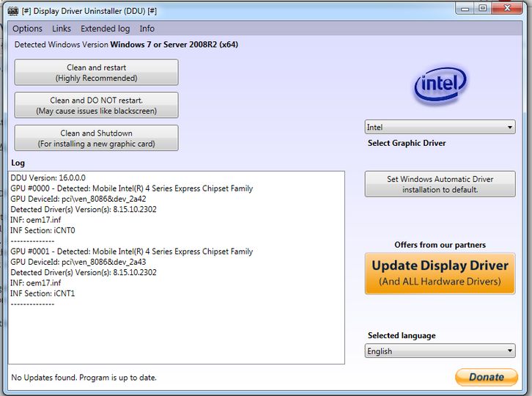This screenshot has height=396, width=532.
Task: Click the Selected language label
Action: pyautogui.click(x=402, y=336)
